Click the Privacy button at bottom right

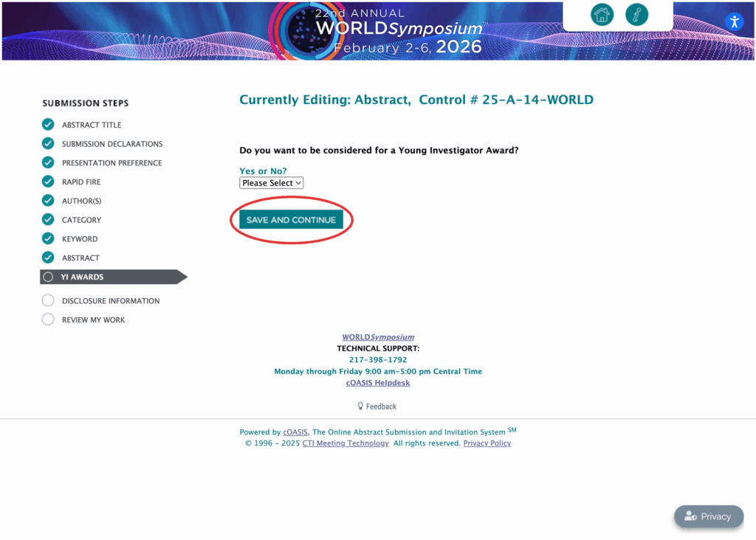(x=708, y=516)
